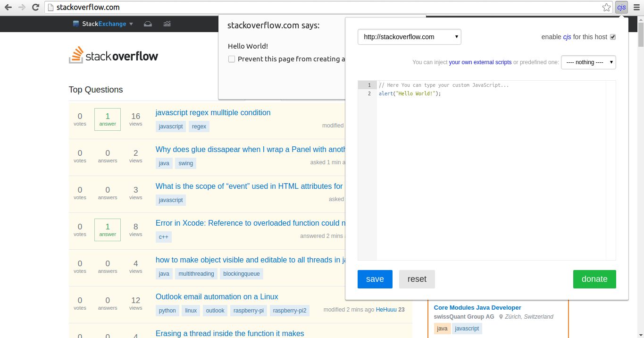The width and height of the screenshot is (644, 338).
Task: Click the '1 answer' box on the regex question
Action: pos(108,119)
